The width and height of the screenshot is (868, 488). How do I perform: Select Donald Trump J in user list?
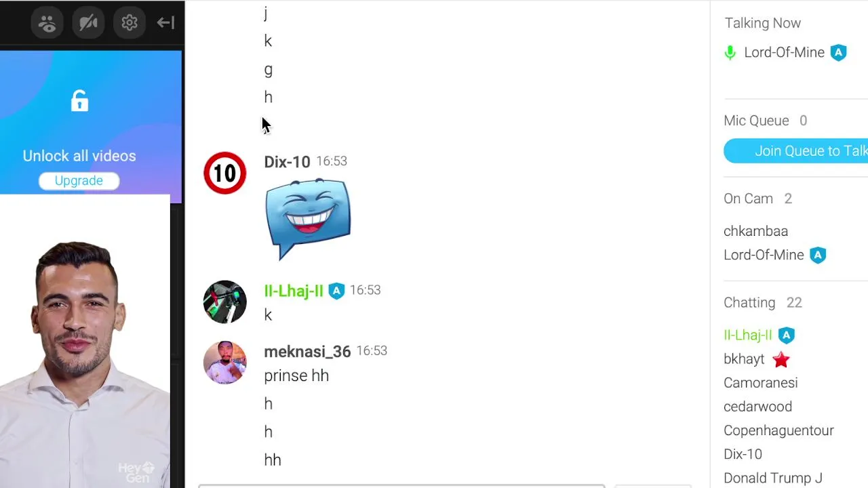coord(773,478)
